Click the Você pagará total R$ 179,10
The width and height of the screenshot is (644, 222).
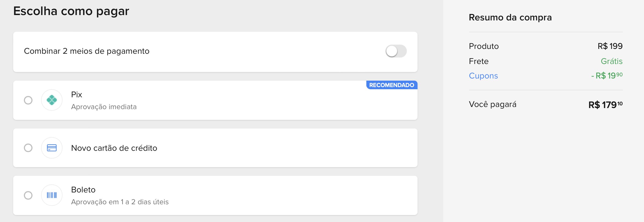point(605,105)
